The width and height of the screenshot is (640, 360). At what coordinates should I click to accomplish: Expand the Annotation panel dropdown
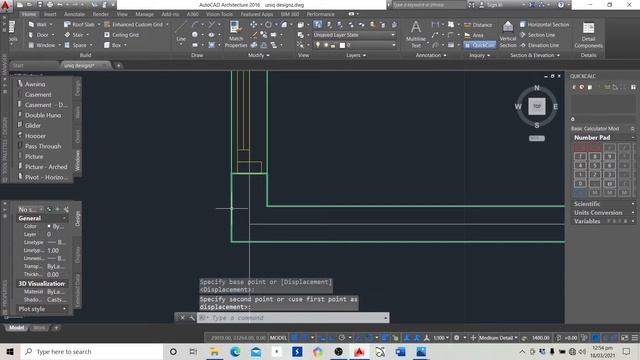coord(431,55)
